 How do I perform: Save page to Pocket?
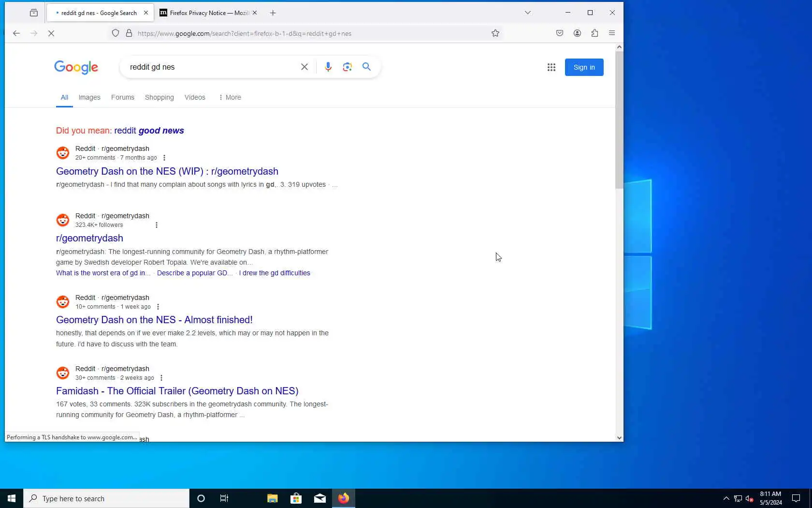pos(560,33)
